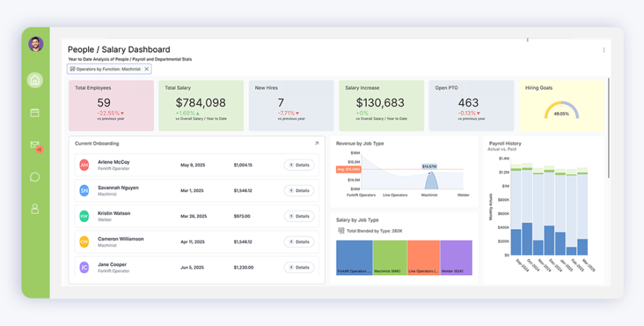Click the Total Blended by Type icon
Screen dimensions: 644x326
coord(341,231)
